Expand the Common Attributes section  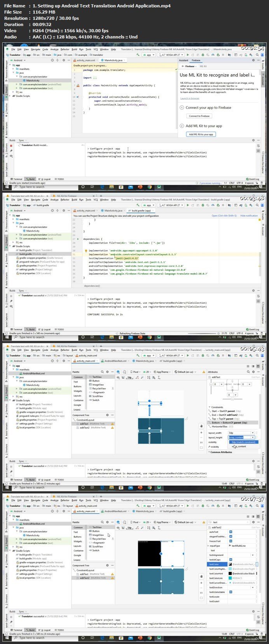tap(209, 452)
